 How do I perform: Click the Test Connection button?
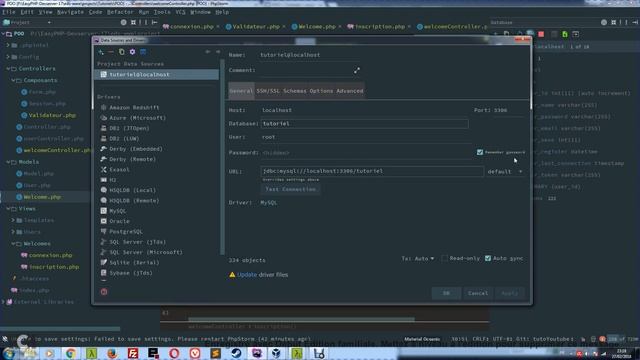coord(290,189)
